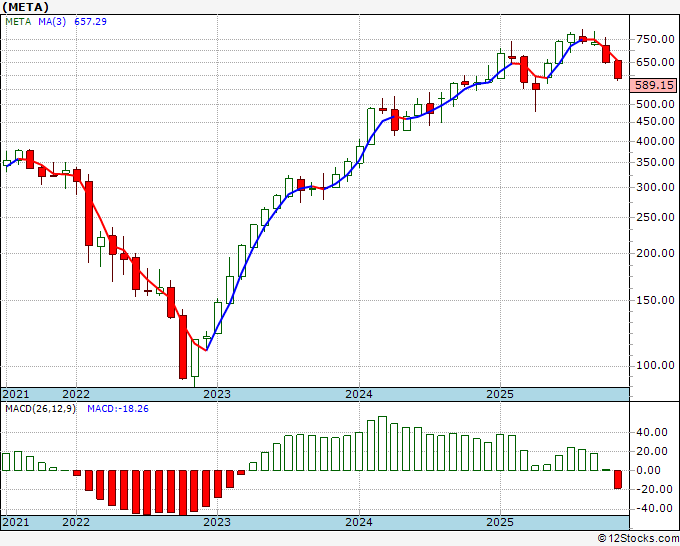Click the 657.29 moving average value
The image size is (680, 546).
point(90,22)
